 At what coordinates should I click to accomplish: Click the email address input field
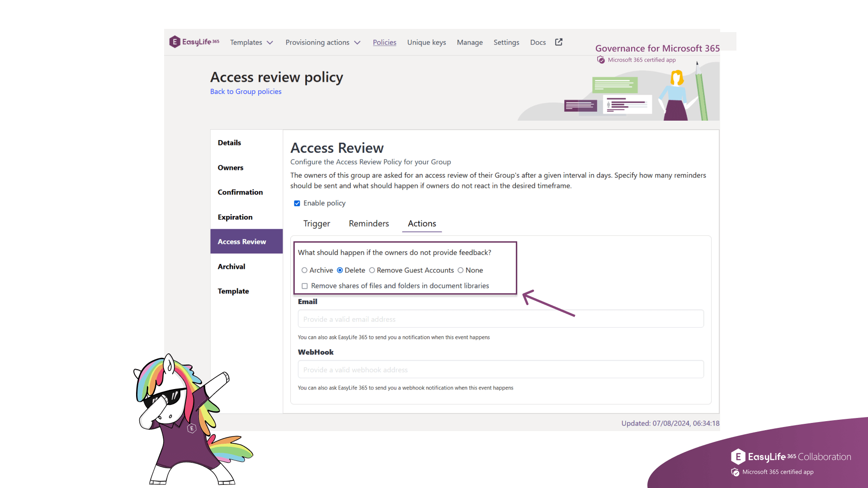click(x=500, y=319)
